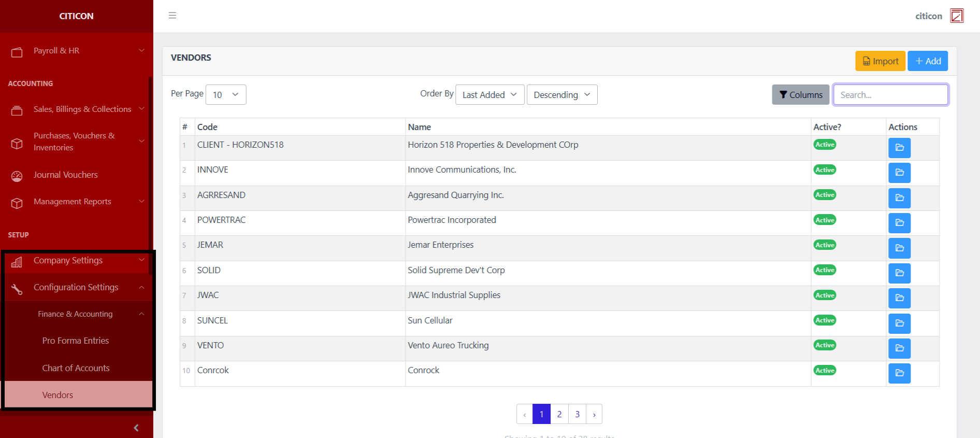980x438 pixels.
Task: Open folder action for Aggresand Quarrying Inc.
Action: [899, 198]
